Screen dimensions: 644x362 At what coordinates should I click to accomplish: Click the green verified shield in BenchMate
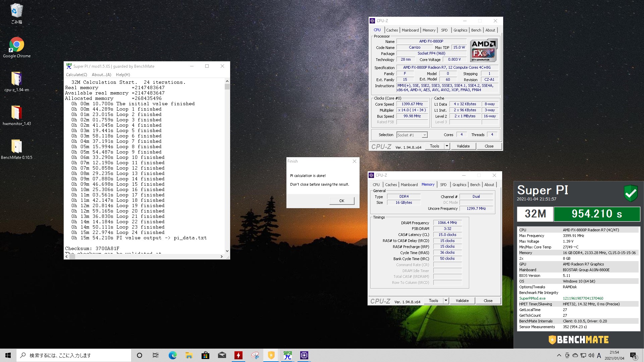click(631, 193)
